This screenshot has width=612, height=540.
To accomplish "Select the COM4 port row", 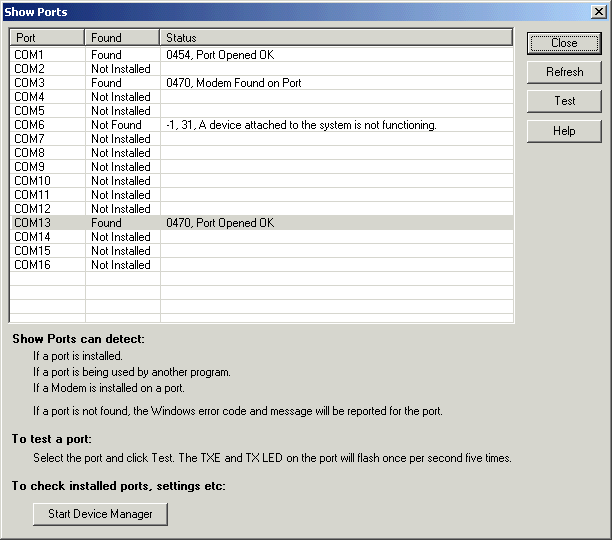I will click(x=262, y=97).
